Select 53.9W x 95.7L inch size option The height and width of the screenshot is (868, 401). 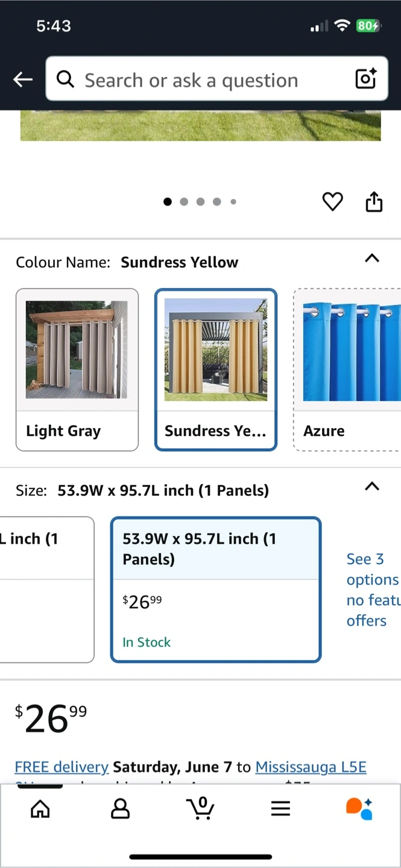(216, 589)
